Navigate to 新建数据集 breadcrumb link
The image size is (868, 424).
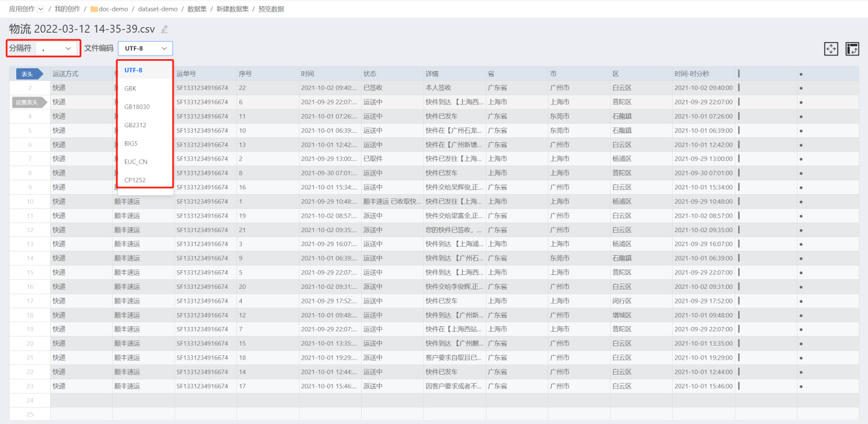pyautogui.click(x=232, y=9)
